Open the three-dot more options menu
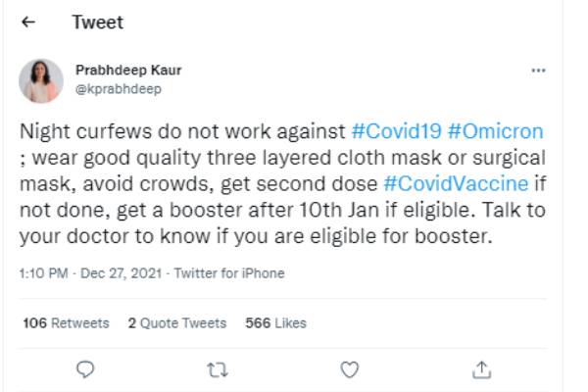 538,71
